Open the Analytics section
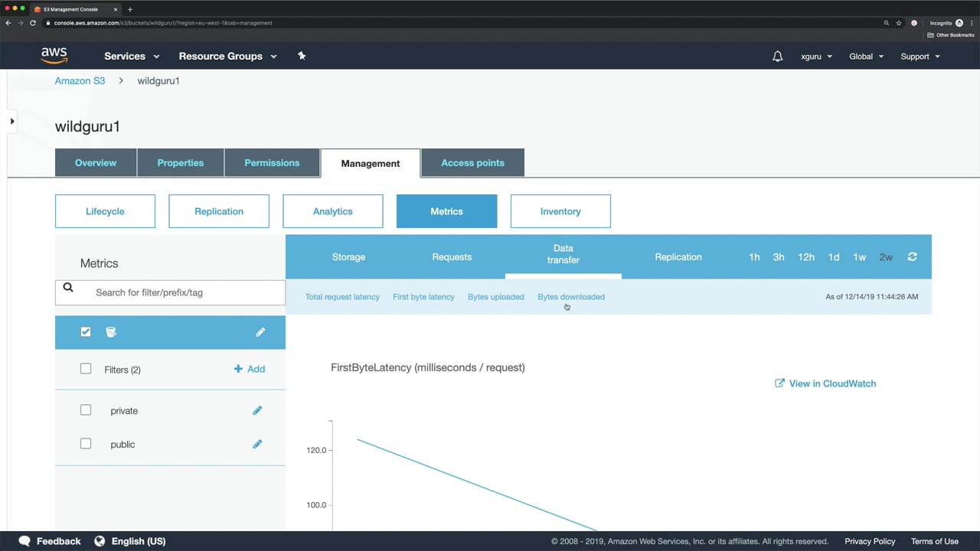 click(332, 211)
